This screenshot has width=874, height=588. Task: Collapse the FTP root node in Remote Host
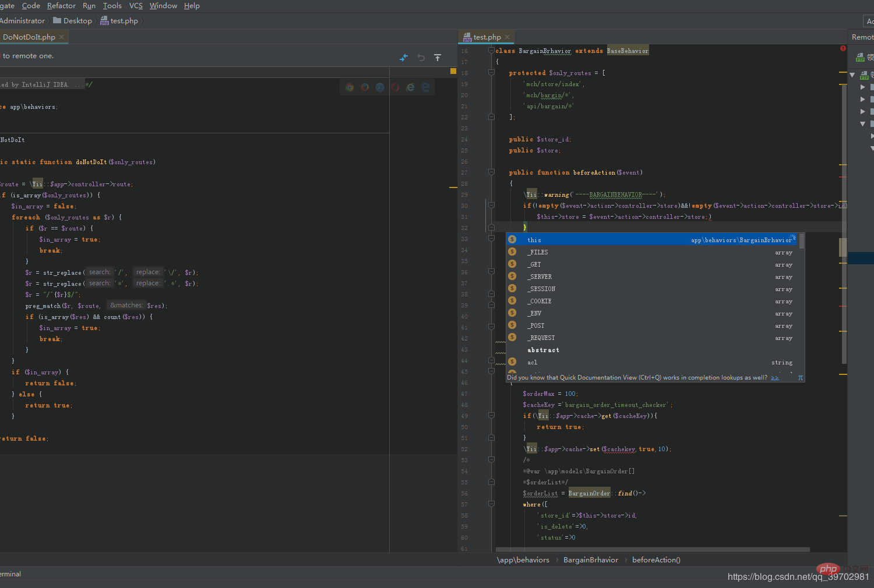(x=852, y=75)
